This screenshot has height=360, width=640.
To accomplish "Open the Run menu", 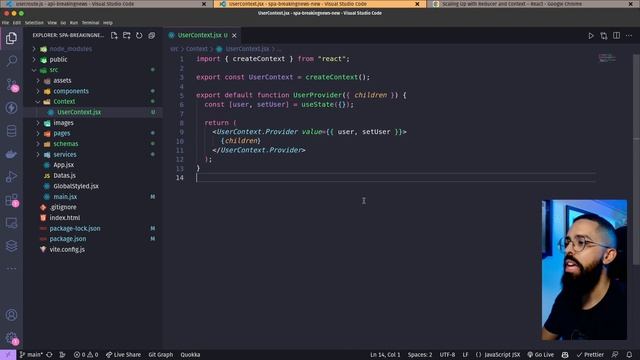I will point(74,23).
